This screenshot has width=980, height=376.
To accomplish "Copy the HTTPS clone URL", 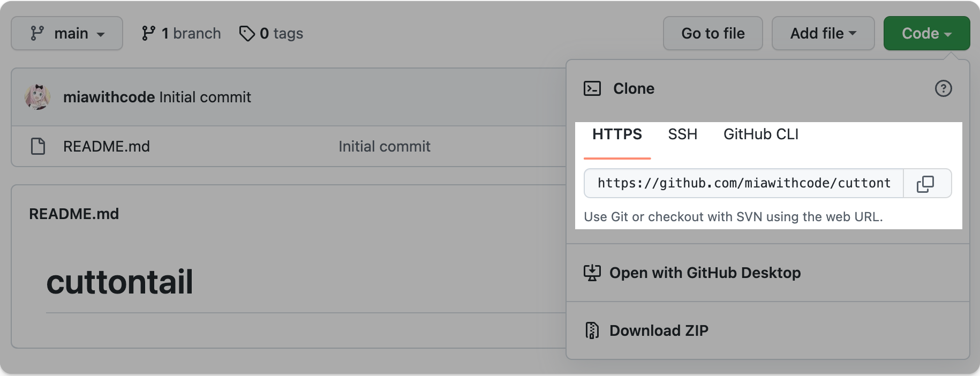I will pos(926,184).
